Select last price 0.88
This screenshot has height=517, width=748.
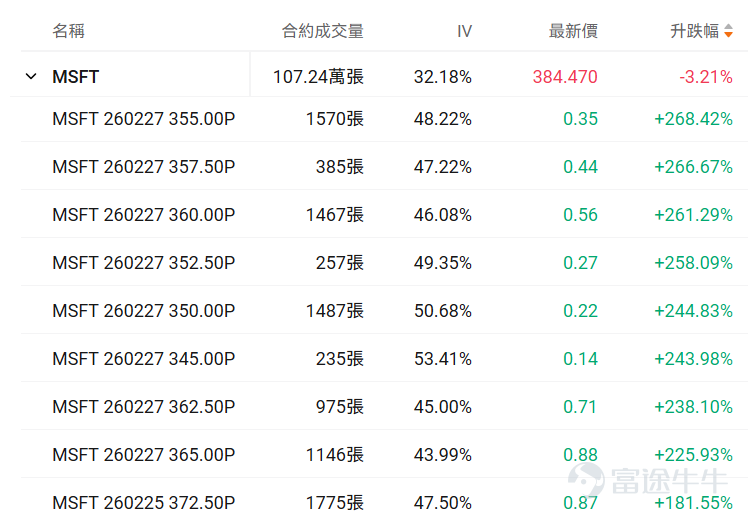(x=580, y=455)
